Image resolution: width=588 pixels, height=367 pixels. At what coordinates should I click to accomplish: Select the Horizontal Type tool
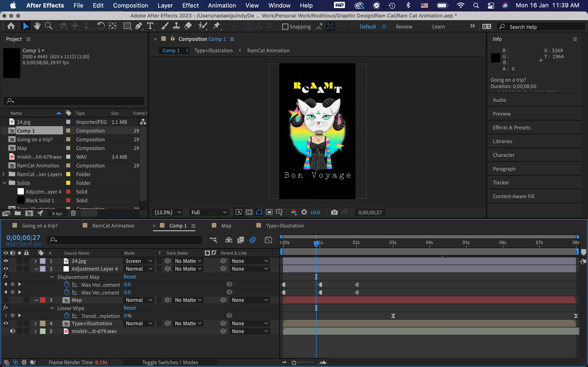pos(150,26)
